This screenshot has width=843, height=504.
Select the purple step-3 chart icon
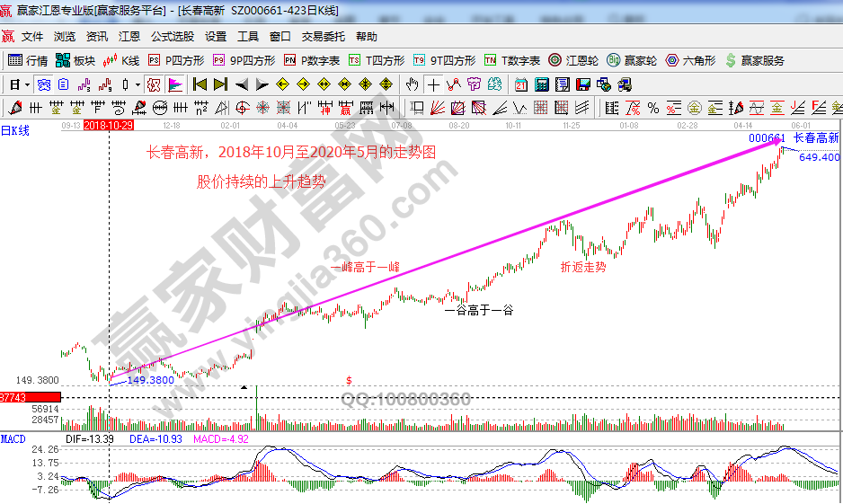click(84, 84)
